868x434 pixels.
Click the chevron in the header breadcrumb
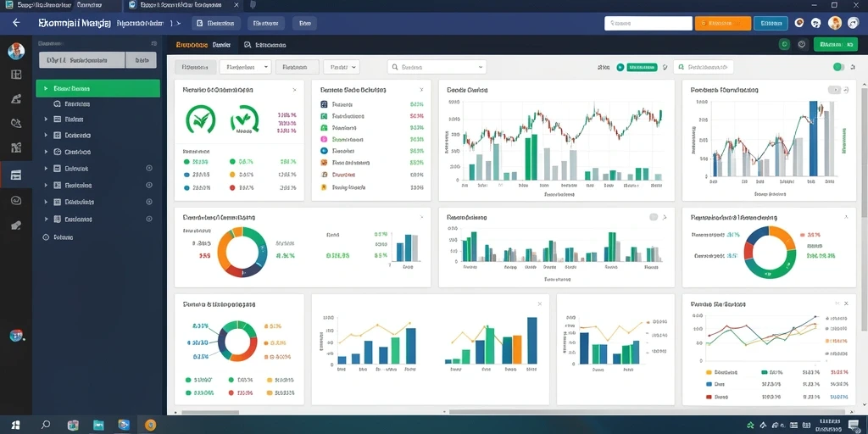[x=180, y=23]
